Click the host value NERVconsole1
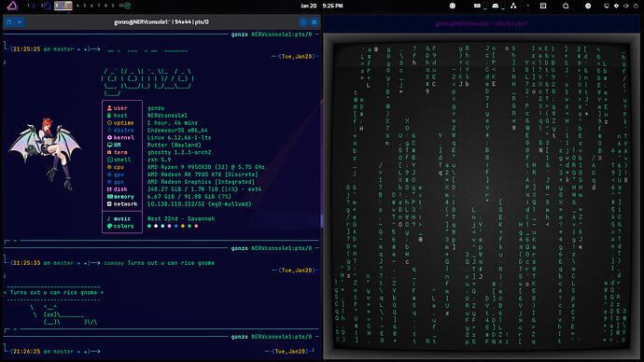The height and width of the screenshot is (362, 644). click(x=168, y=116)
